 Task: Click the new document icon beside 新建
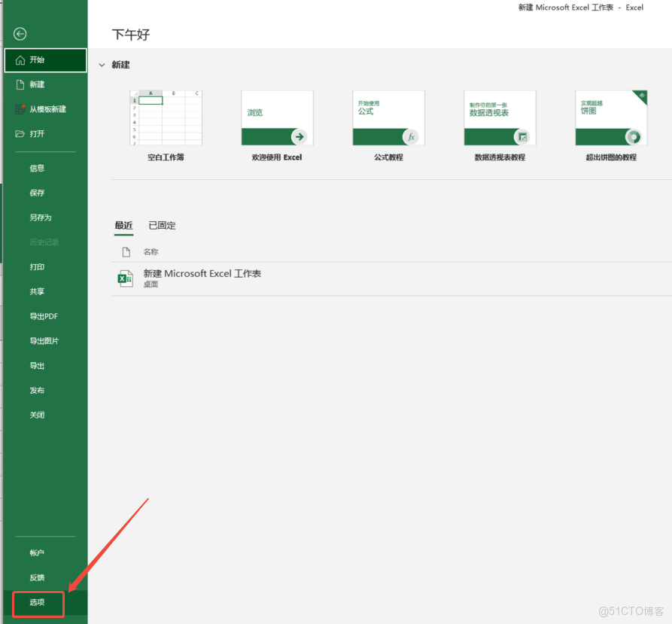click(x=20, y=84)
